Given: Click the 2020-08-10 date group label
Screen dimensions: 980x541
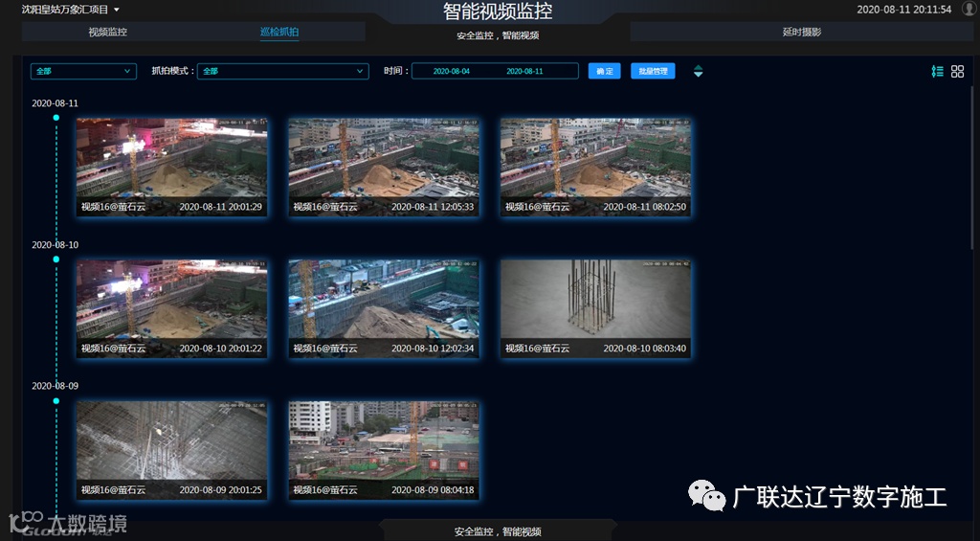Looking at the screenshot, I should (x=55, y=244).
